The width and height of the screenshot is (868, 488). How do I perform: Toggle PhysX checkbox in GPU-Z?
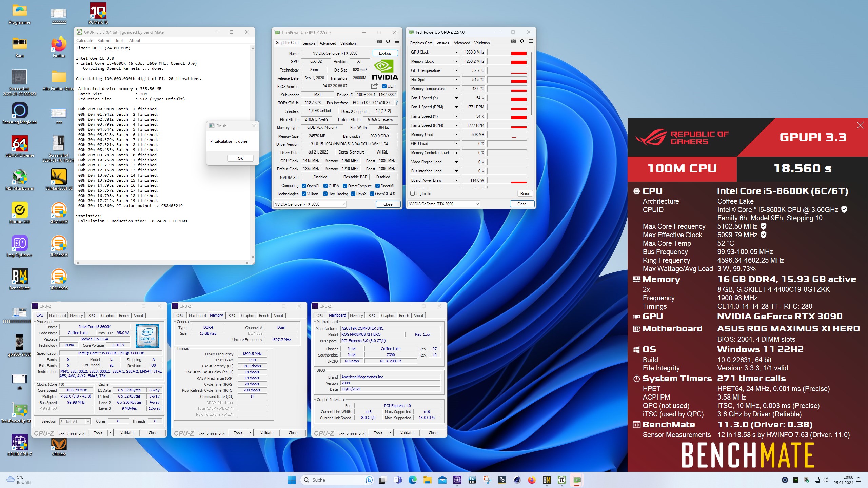click(353, 194)
